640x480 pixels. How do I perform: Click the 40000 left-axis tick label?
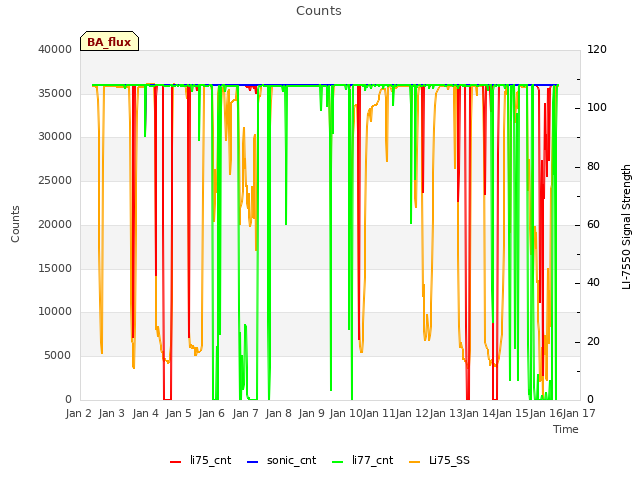[55, 49]
